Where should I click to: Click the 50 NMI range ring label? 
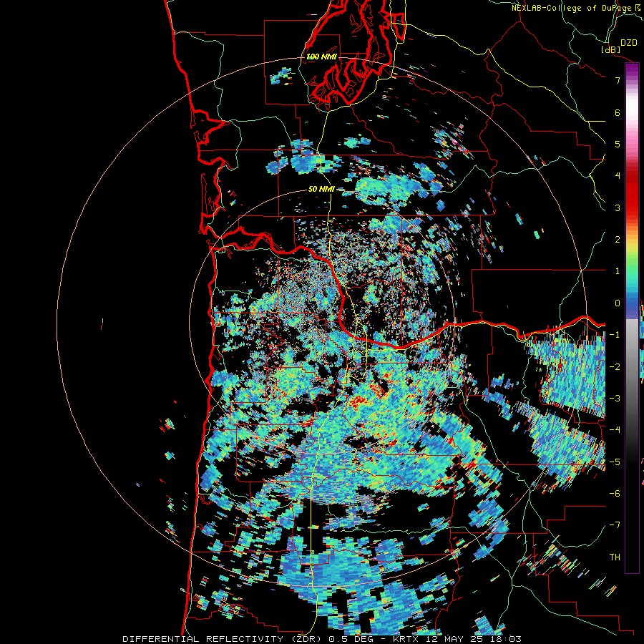tap(321, 189)
